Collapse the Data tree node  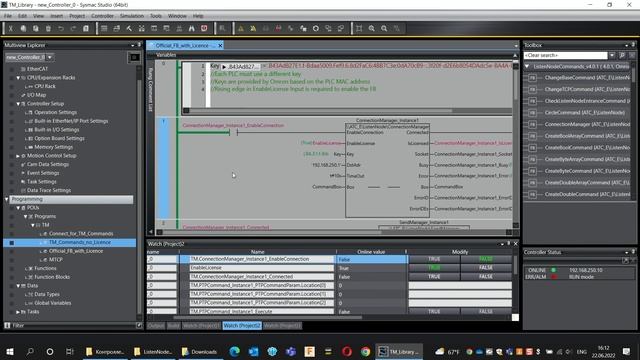(x=18, y=286)
